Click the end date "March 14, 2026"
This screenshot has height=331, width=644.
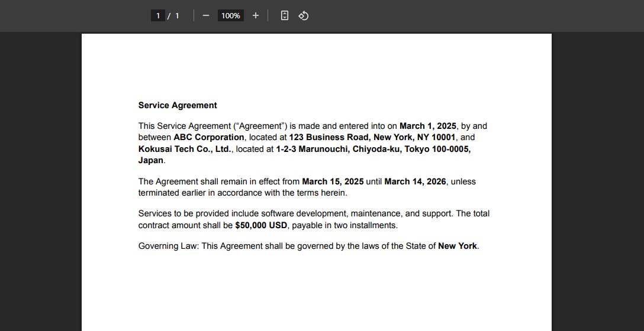click(x=415, y=181)
